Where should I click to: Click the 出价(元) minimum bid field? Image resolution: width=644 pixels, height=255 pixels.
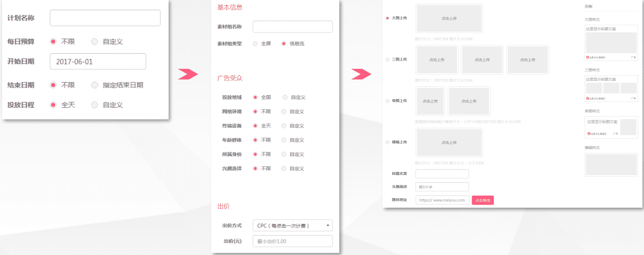tap(293, 241)
